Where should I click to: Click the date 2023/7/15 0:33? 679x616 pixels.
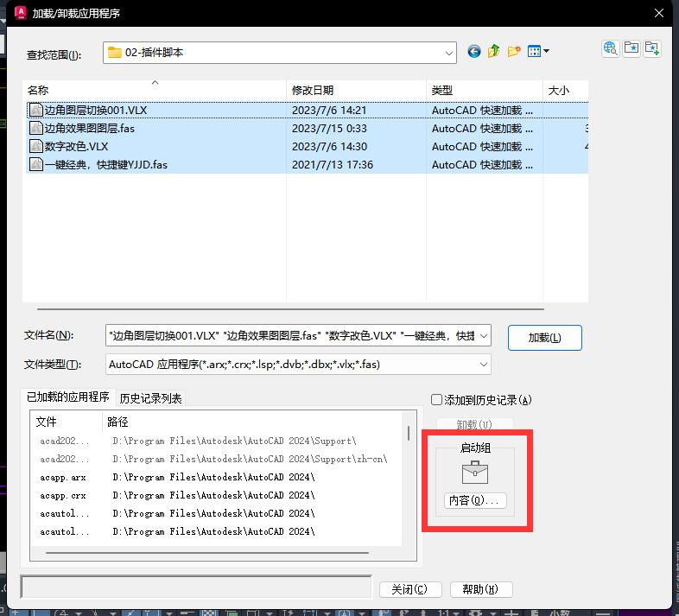pos(329,129)
